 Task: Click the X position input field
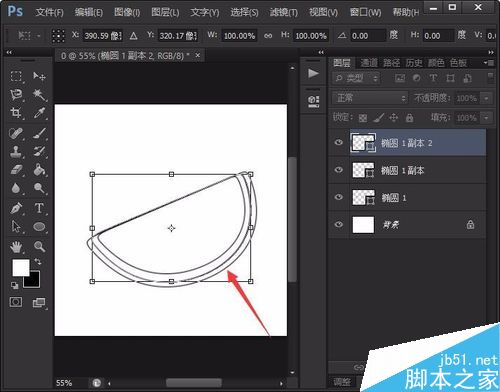click(x=102, y=36)
